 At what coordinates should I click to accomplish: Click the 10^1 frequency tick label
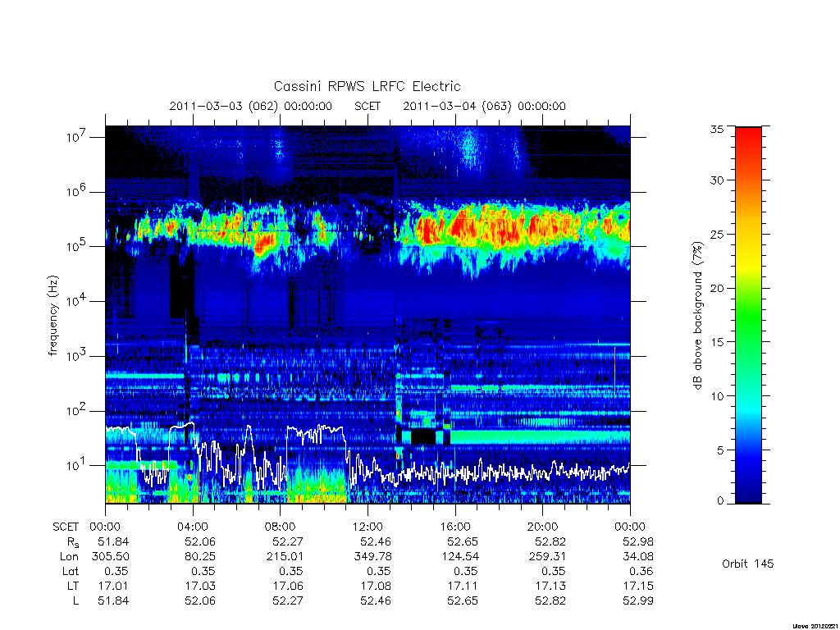(76, 465)
